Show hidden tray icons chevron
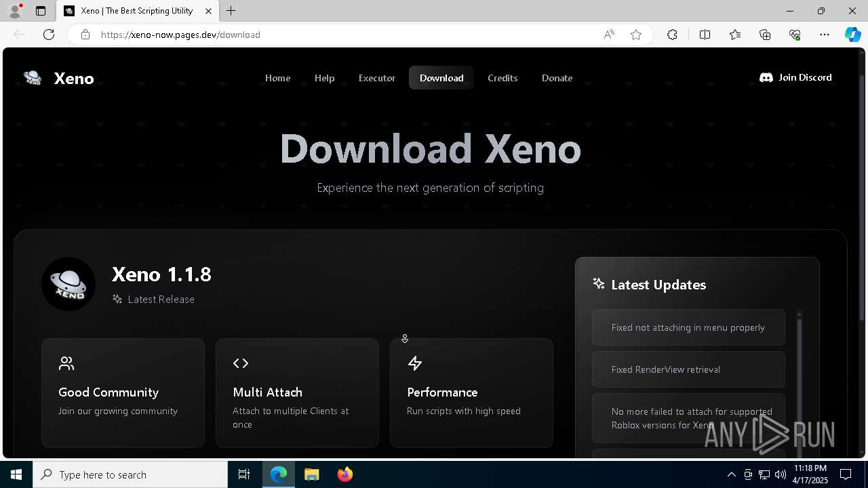The width and height of the screenshot is (868, 488). tap(731, 474)
